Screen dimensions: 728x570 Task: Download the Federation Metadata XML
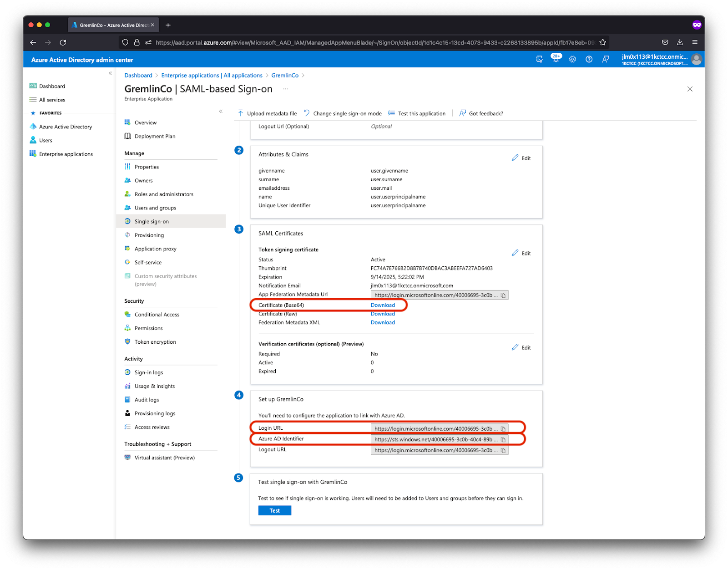click(x=383, y=322)
